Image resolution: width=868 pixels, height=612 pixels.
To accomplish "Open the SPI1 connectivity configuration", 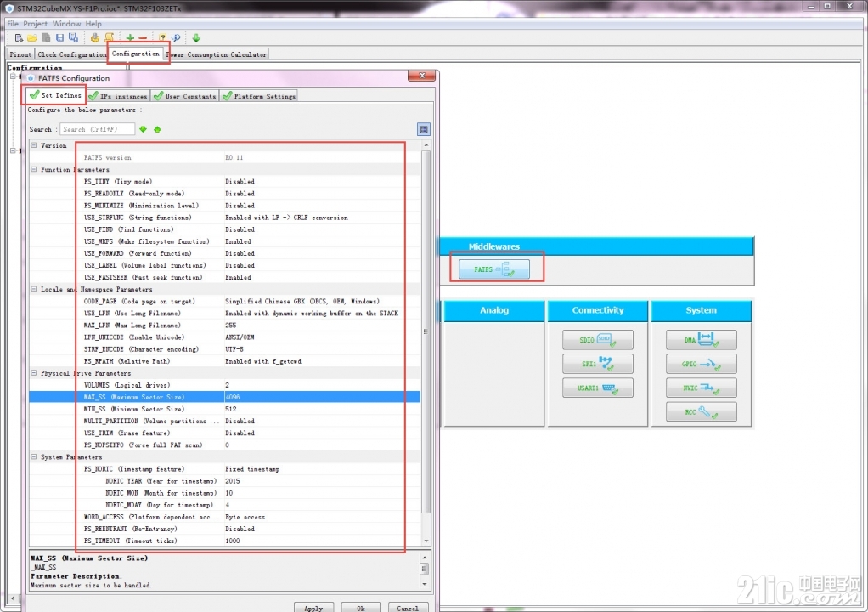I will (x=597, y=364).
